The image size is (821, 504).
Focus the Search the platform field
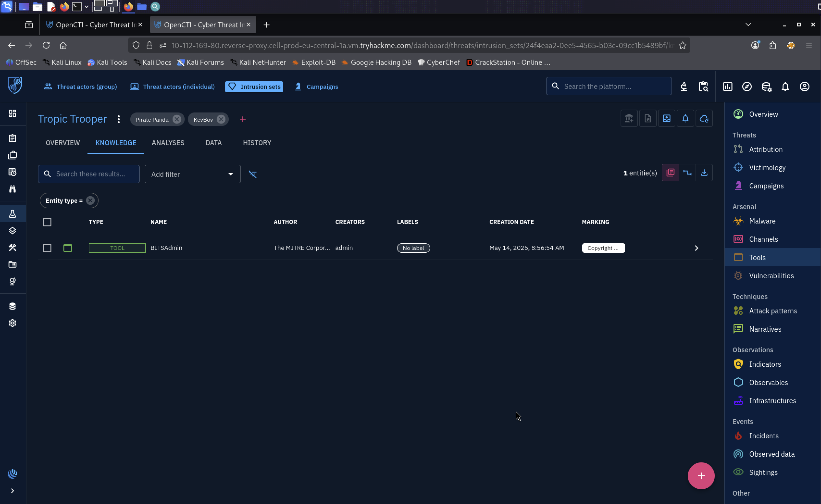(x=609, y=86)
